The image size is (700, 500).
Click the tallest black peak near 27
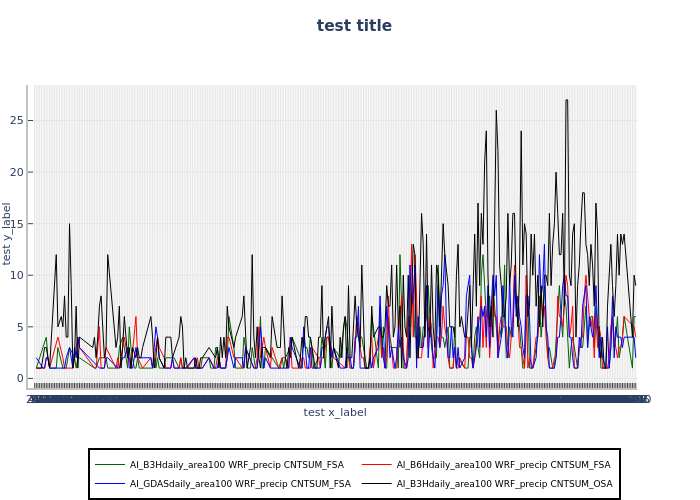click(566, 100)
